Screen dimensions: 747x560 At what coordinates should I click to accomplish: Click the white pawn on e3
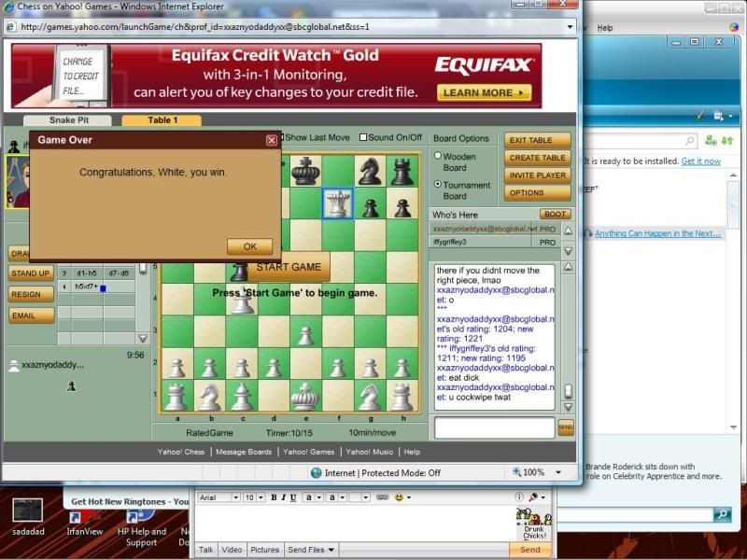(305, 336)
